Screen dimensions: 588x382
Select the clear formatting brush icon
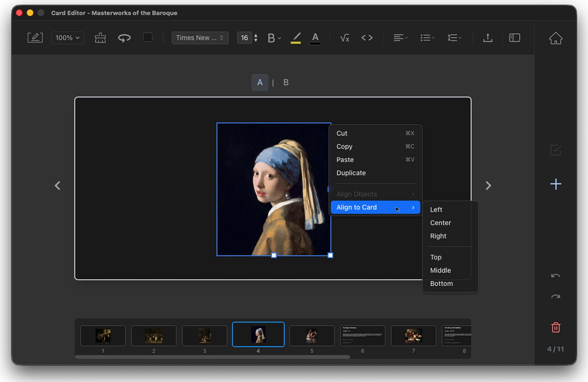click(x=100, y=38)
